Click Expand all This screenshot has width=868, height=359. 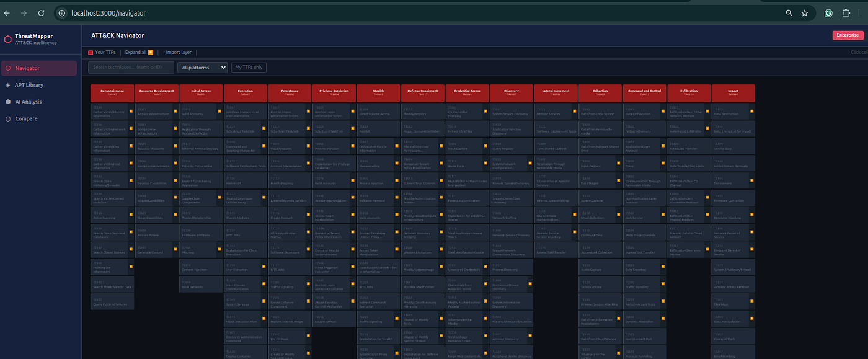pyautogui.click(x=139, y=53)
